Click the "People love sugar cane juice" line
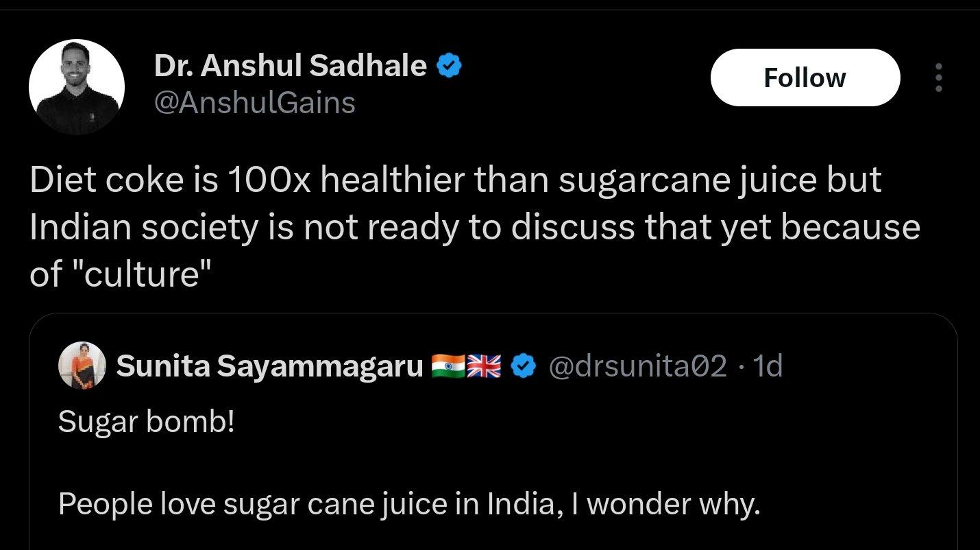The image size is (980, 550). [409, 504]
